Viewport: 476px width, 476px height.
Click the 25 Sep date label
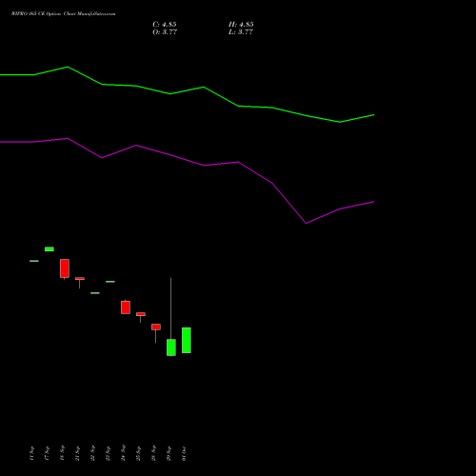(138, 453)
